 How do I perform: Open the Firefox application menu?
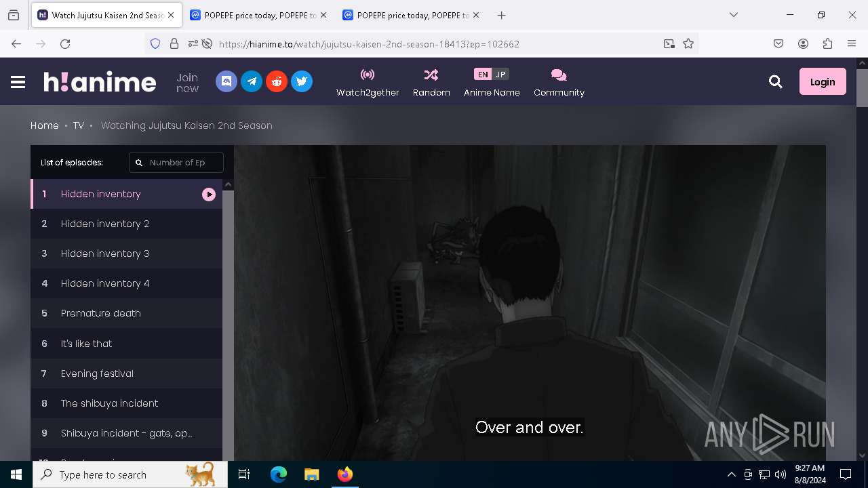coord(852,43)
